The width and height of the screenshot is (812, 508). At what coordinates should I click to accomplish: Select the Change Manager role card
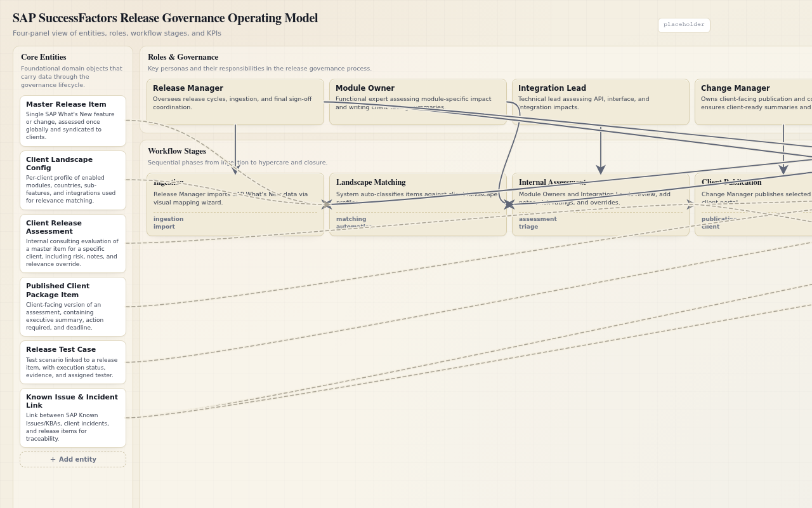click(754, 102)
